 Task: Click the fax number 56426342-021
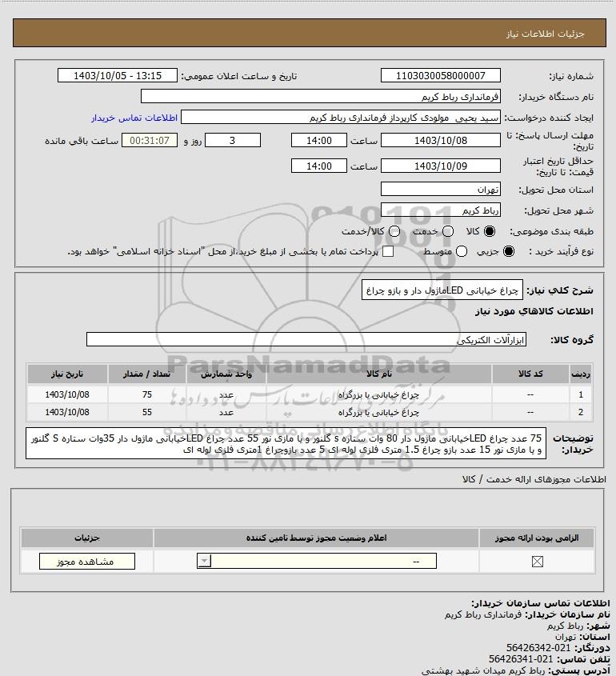pos(538,647)
